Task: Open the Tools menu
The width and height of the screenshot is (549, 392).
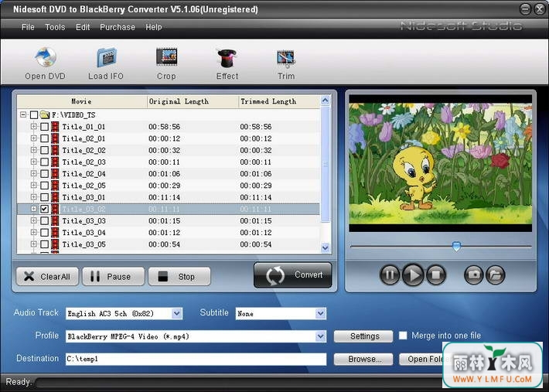Action: [55, 27]
